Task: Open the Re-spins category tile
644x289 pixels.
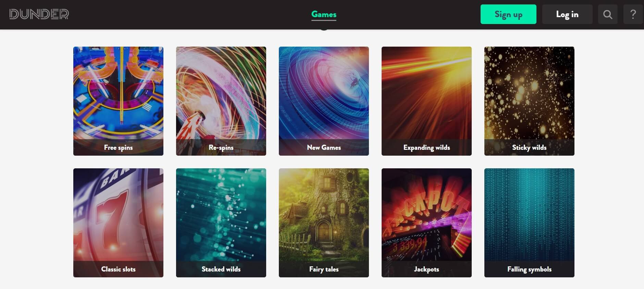Action: [221, 101]
